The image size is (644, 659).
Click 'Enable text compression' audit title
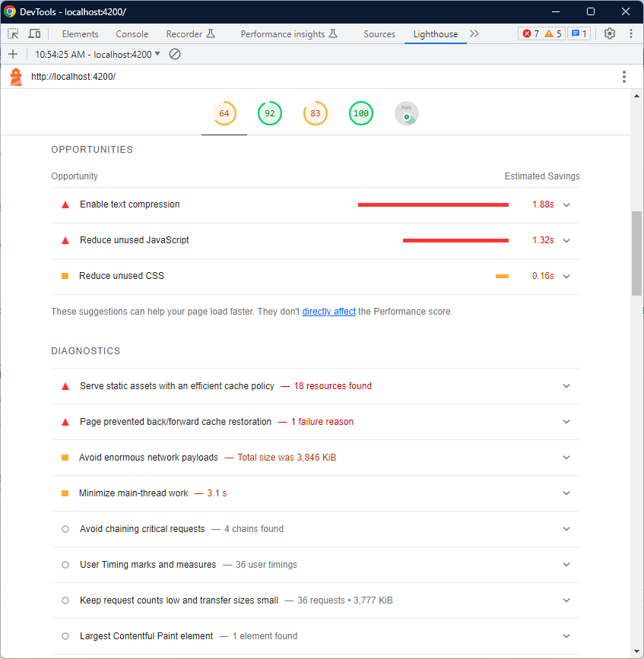point(130,204)
